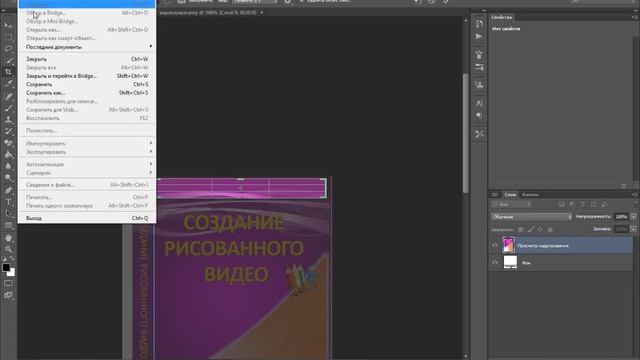Open the History panel icon
The image size is (640, 360).
click(479, 24)
